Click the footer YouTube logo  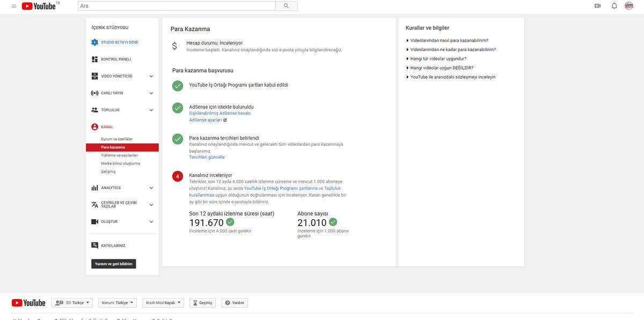pos(28,303)
